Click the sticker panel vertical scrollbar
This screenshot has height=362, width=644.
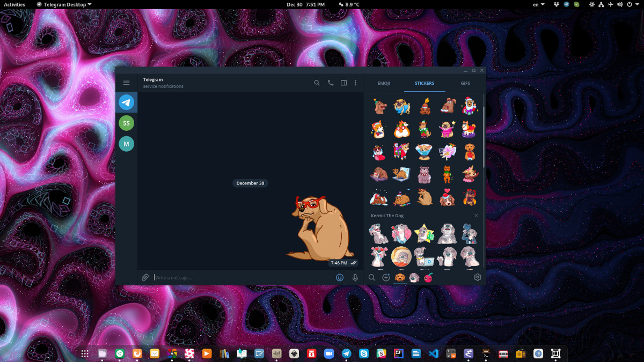pyautogui.click(x=484, y=137)
